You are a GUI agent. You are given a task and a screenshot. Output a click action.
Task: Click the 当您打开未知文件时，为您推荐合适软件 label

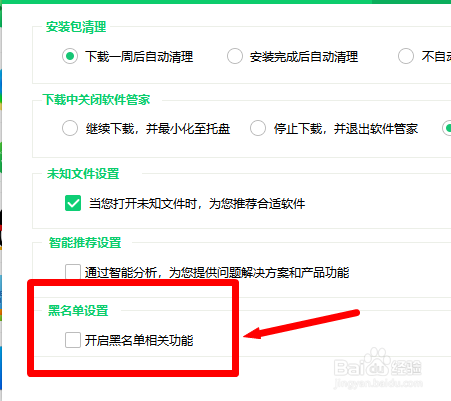(x=197, y=203)
